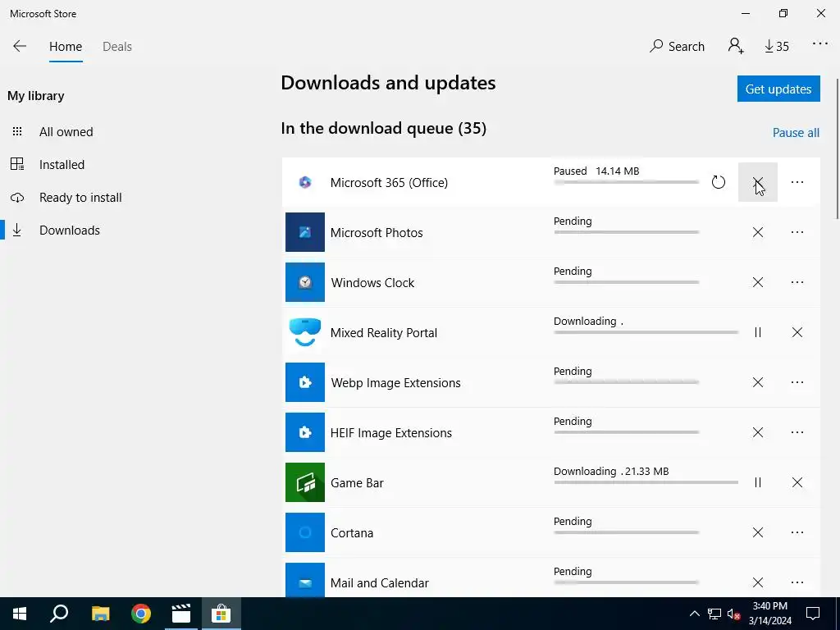Go back with the back arrow
The width and height of the screenshot is (840, 630).
point(20,46)
